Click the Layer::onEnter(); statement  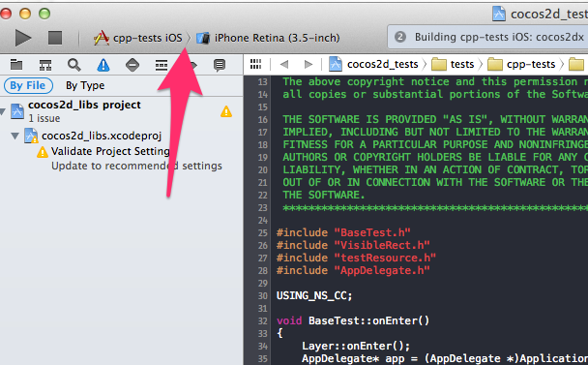(356, 346)
